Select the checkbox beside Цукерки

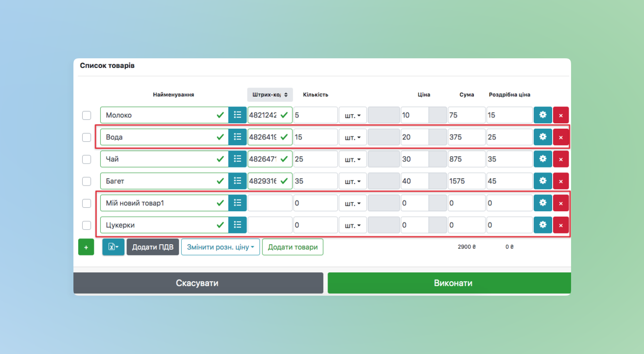[x=87, y=225]
